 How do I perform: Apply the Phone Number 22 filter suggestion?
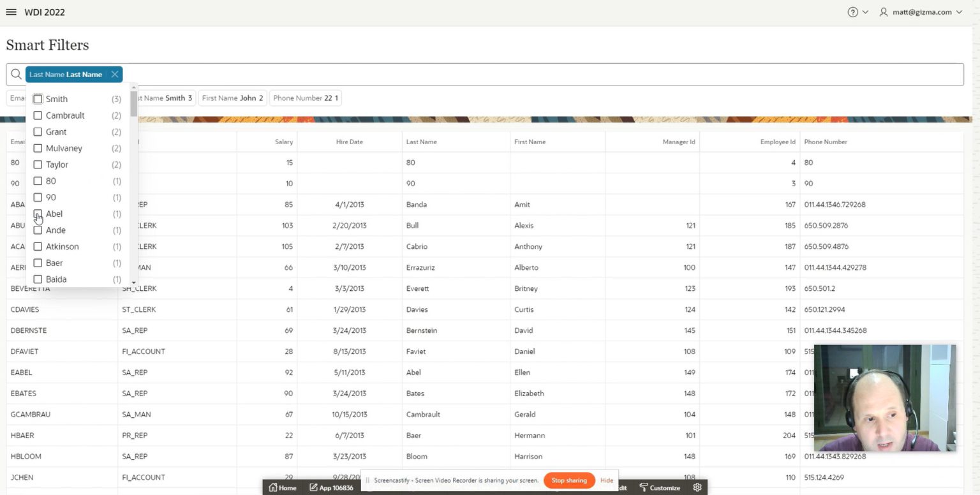[x=305, y=98]
